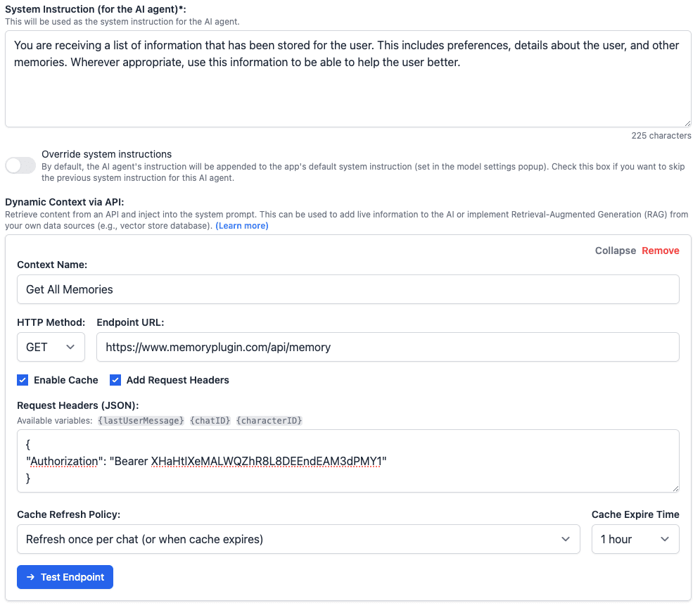The width and height of the screenshot is (700, 608).
Task: Click the Request Headers textarea resize handle
Action: point(675,489)
